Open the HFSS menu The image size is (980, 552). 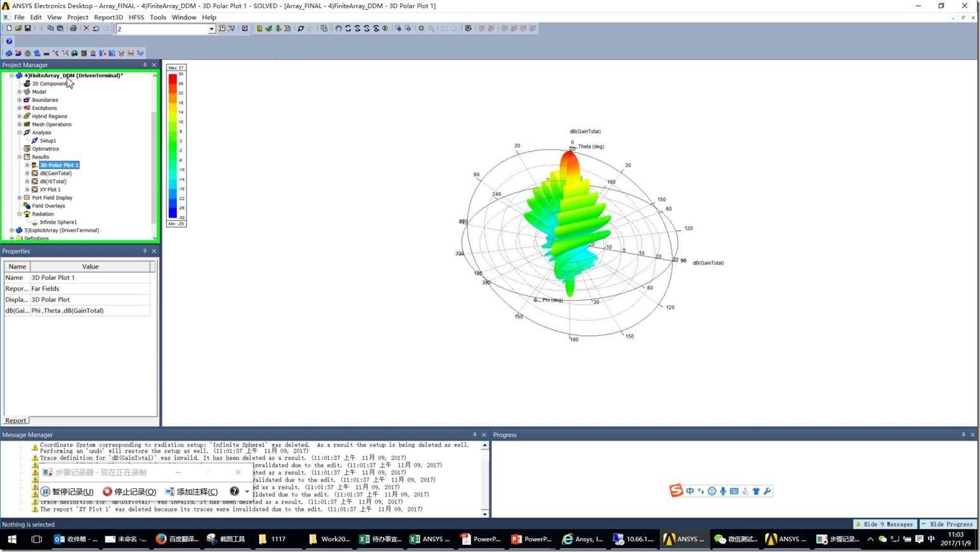[x=136, y=17]
